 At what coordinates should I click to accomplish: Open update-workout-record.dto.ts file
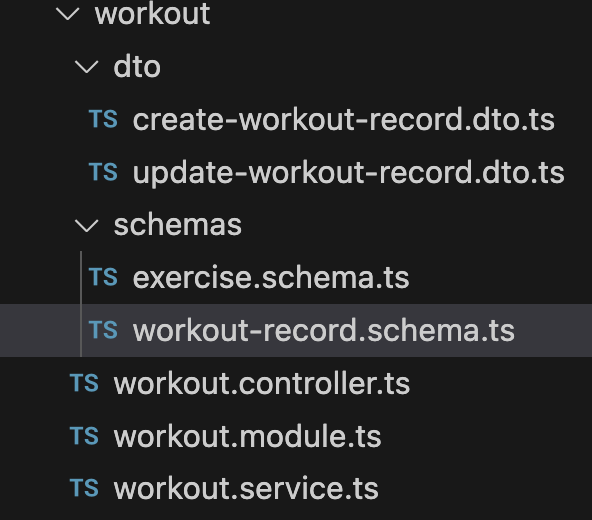pos(348,173)
